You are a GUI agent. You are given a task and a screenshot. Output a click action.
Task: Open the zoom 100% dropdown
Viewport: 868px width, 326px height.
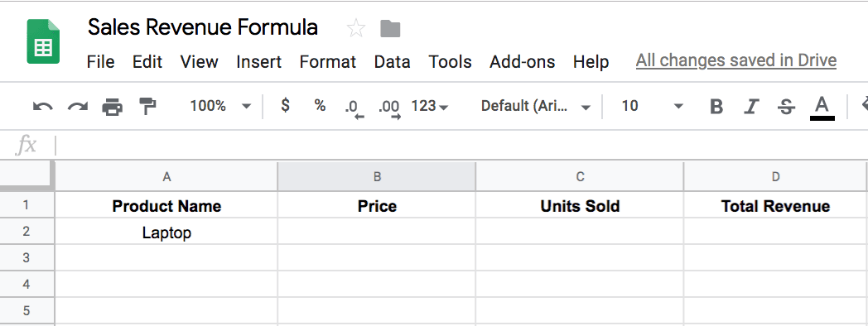click(220, 106)
